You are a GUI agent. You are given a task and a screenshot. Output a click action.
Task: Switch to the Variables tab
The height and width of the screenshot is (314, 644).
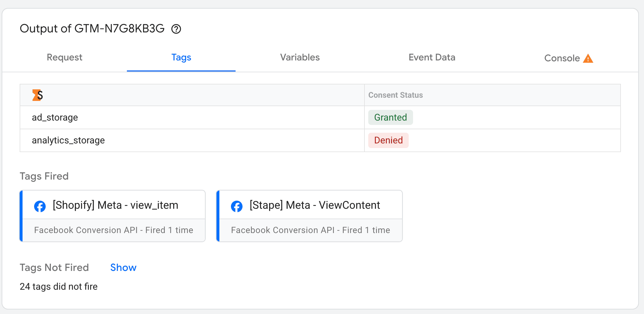(300, 57)
